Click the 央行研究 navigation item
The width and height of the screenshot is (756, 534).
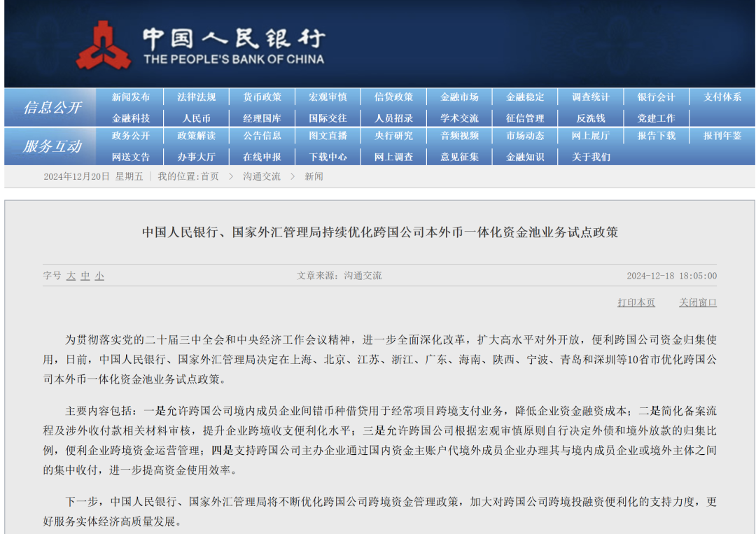(x=393, y=136)
